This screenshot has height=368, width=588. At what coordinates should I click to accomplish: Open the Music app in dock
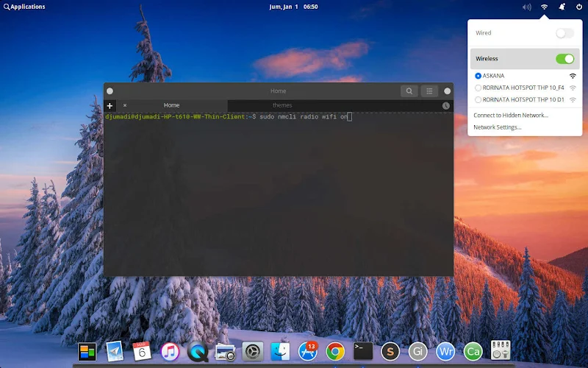click(x=170, y=353)
